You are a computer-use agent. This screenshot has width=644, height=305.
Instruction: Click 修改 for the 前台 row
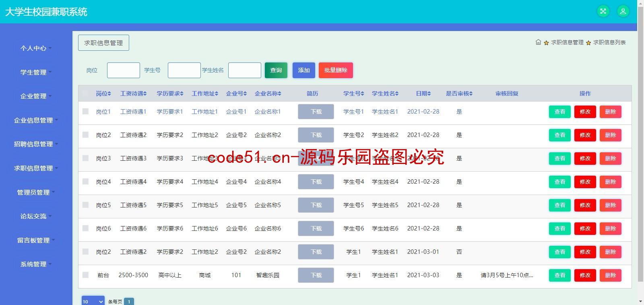point(585,275)
